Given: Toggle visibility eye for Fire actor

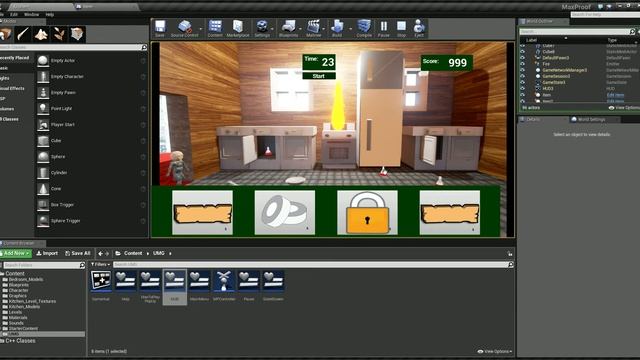Looking at the screenshot, I should [522, 64].
